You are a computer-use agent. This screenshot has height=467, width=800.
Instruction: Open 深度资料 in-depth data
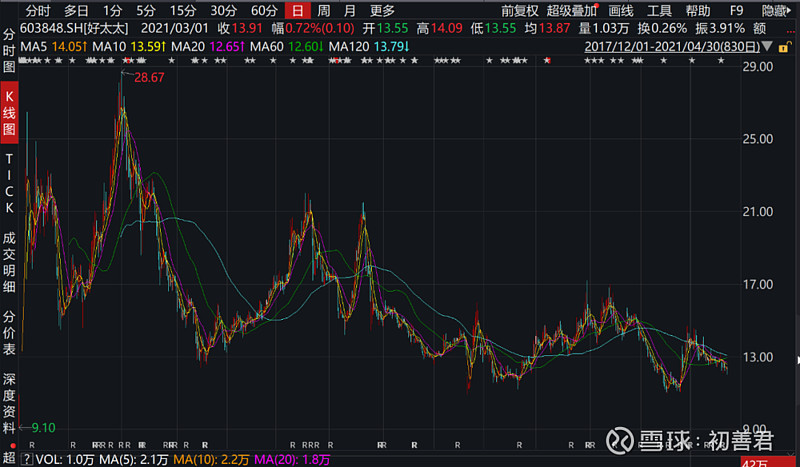tap(9, 403)
